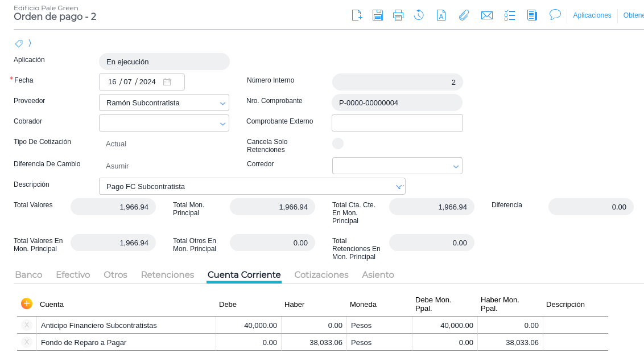The height and width of the screenshot is (357, 644).
Task: Click the tag label icon
Action: [19, 43]
